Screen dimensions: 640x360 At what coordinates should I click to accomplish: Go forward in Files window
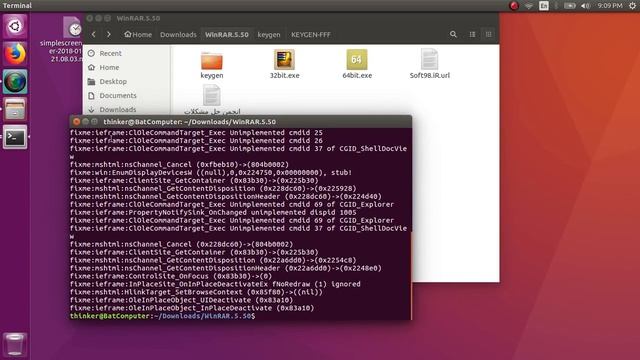click(x=109, y=35)
